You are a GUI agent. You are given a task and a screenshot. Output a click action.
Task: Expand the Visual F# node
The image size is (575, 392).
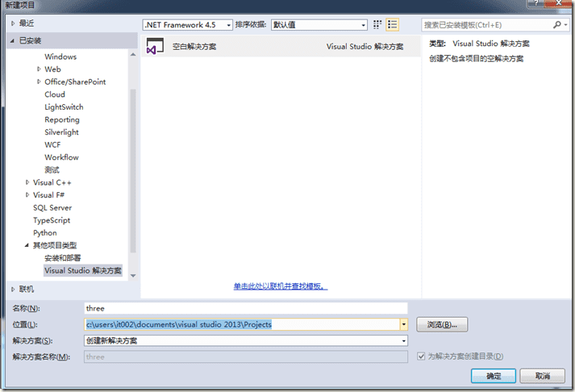[x=27, y=194]
